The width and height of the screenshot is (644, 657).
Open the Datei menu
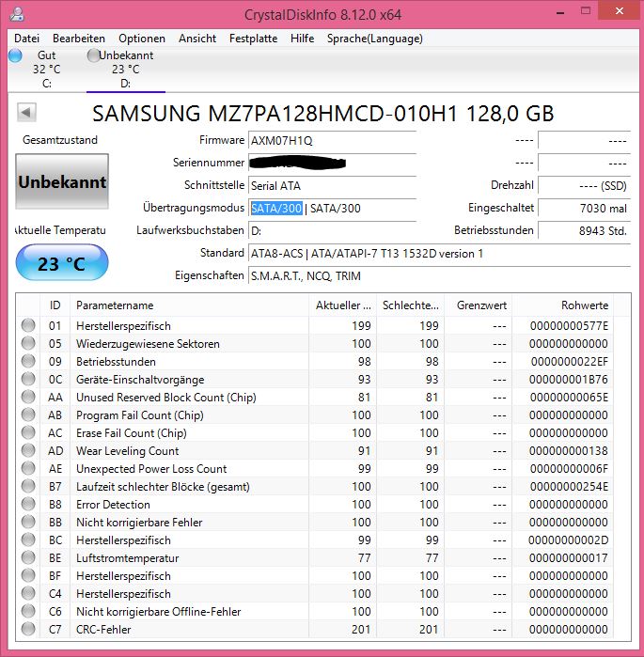tap(27, 39)
